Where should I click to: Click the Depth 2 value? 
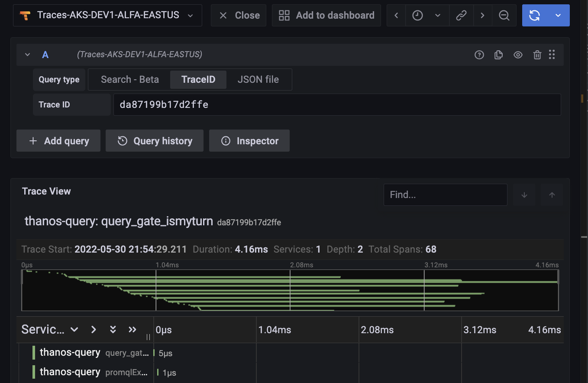tap(360, 249)
